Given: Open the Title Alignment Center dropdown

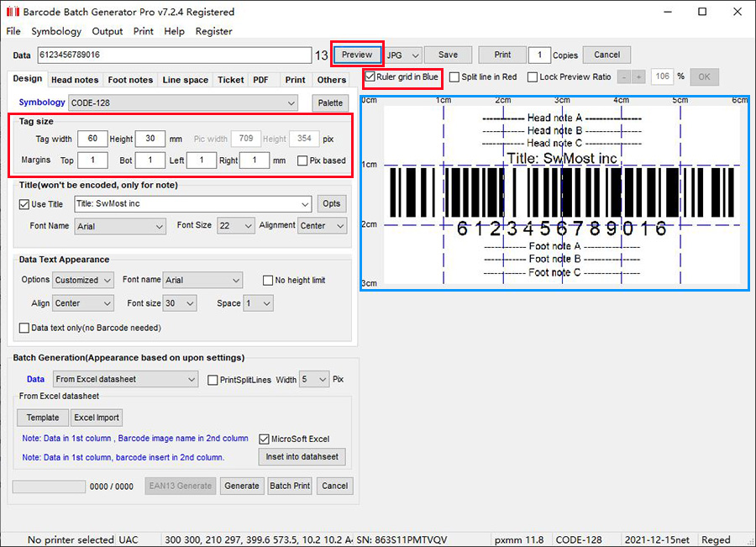Looking at the screenshot, I should [322, 226].
